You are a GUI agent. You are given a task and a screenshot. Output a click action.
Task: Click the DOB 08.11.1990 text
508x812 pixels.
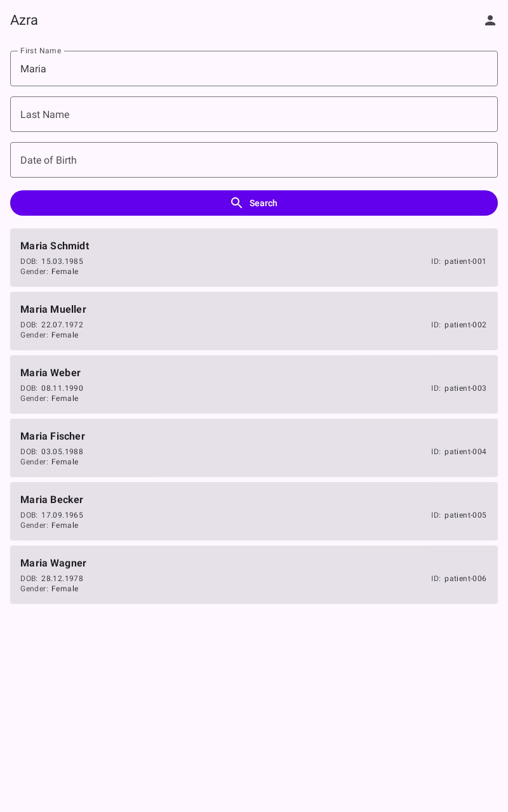coord(52,388)
